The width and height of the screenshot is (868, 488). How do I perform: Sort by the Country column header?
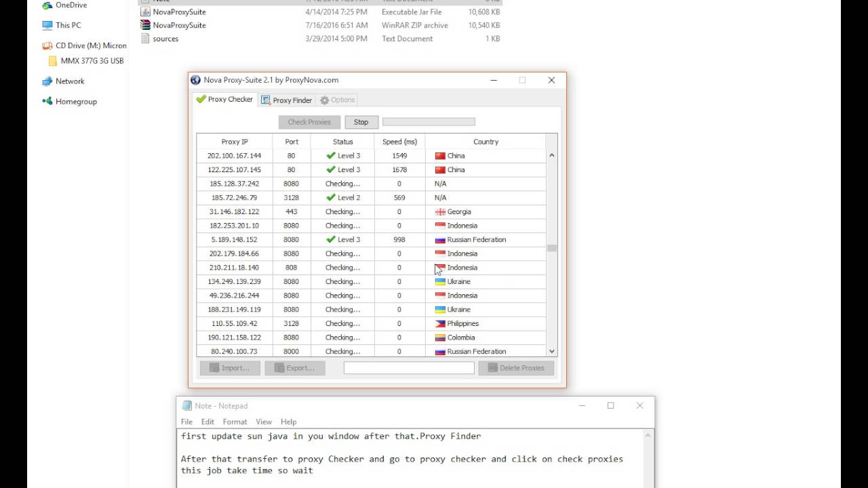click(x=486, y=142)
